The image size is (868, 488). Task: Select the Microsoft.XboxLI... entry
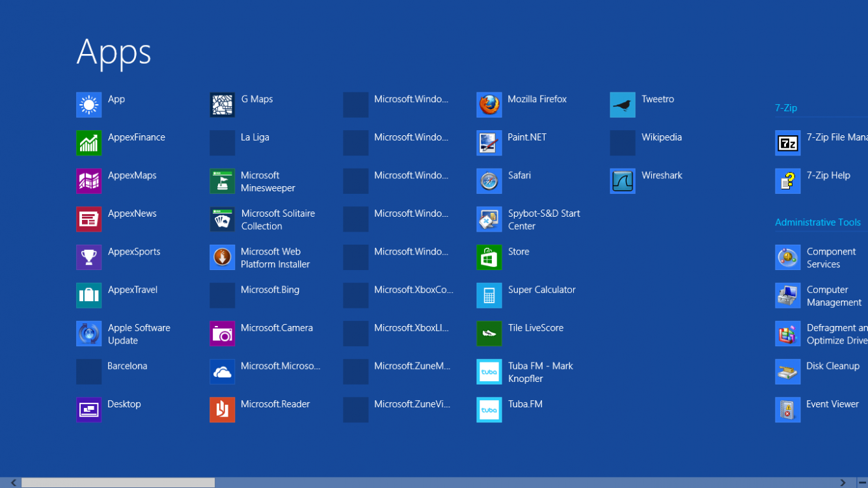pyautogui.click(x=396, y=334)
